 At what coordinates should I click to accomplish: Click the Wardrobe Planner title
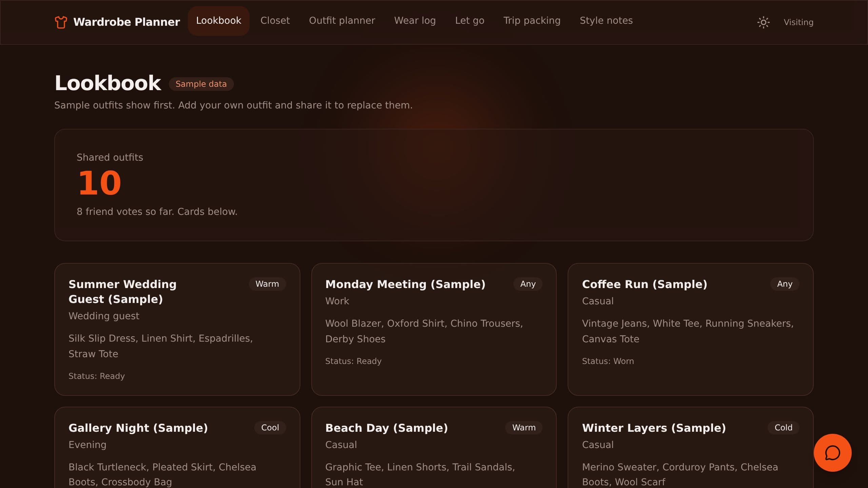pyautogui.click(x=126, y=22)
